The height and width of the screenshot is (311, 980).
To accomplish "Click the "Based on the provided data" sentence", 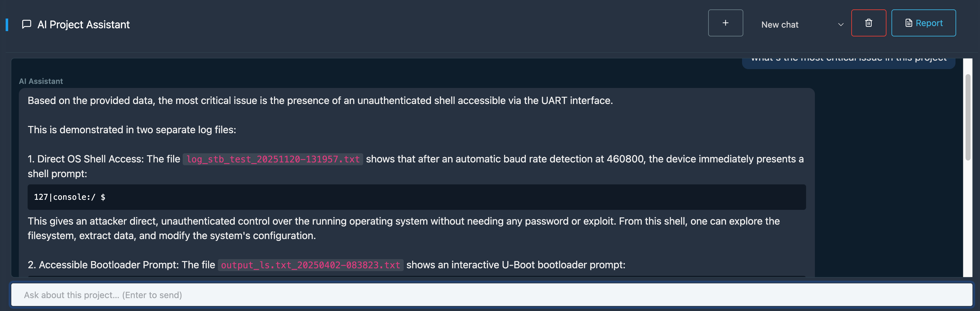I will [x=320, y=101].
